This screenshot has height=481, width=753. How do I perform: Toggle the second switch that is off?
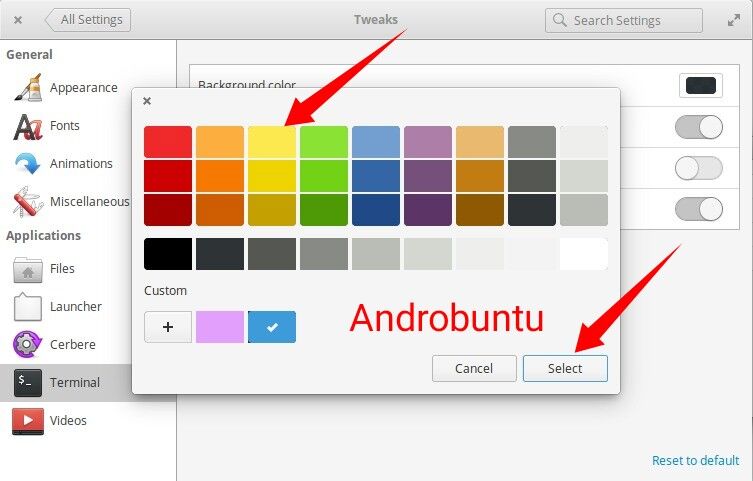tap(698, 168)
